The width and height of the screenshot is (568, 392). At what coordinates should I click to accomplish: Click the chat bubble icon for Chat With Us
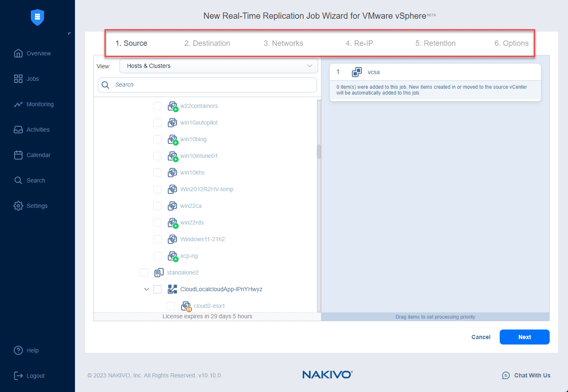pyautogui.click(x=506, y=375)
